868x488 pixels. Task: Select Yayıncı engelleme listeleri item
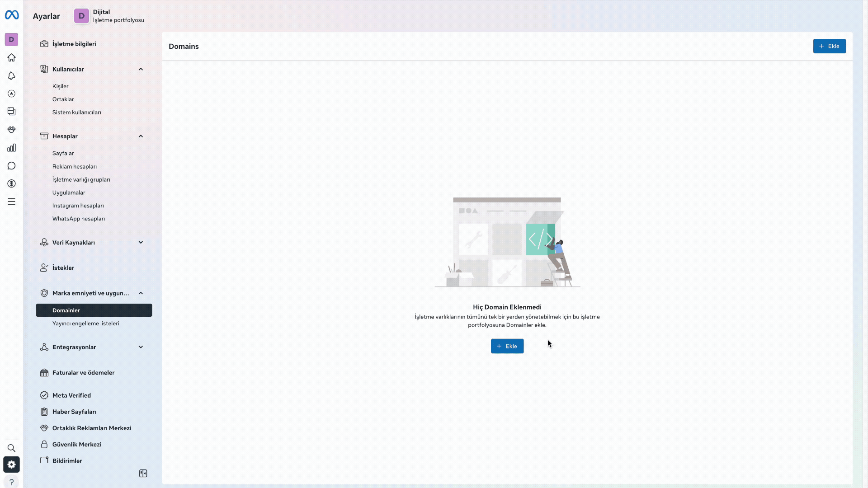[86, 323]
